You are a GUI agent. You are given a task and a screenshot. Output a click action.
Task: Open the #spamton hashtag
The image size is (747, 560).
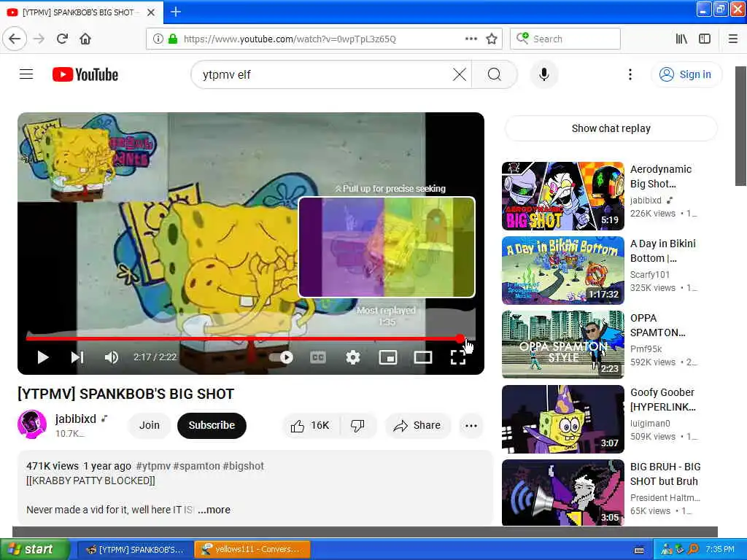(196, 466)
